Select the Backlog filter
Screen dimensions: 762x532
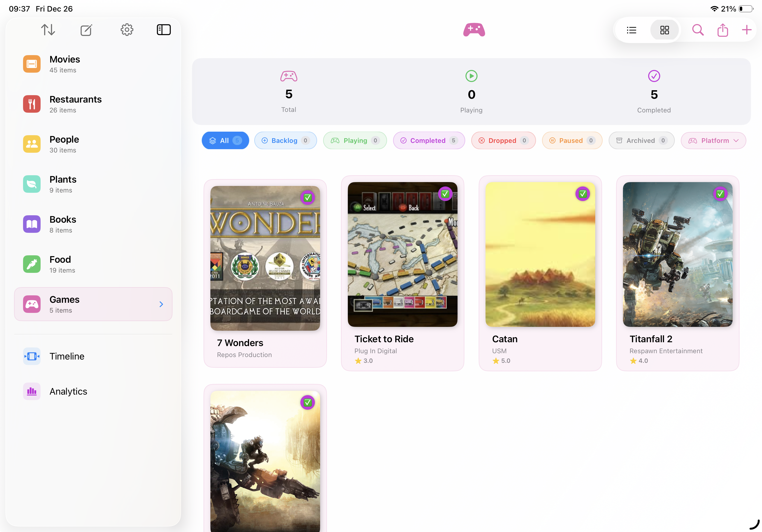(286, 140)
